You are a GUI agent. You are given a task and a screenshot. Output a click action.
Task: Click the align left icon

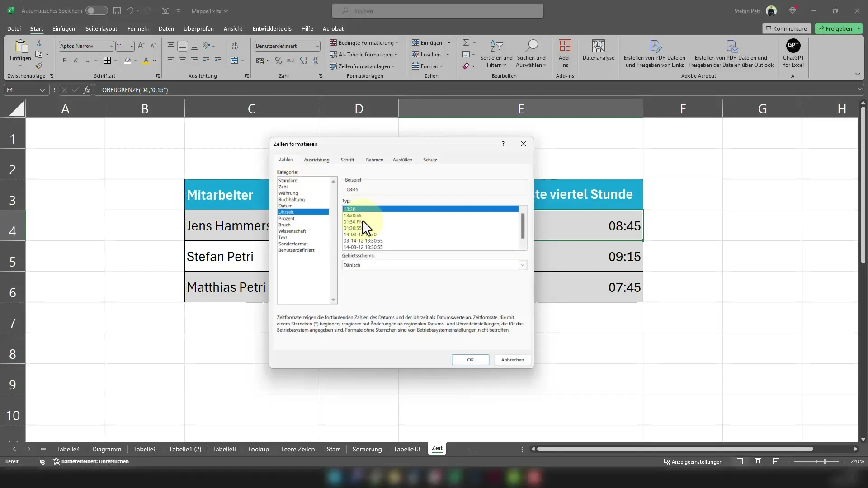170,61
